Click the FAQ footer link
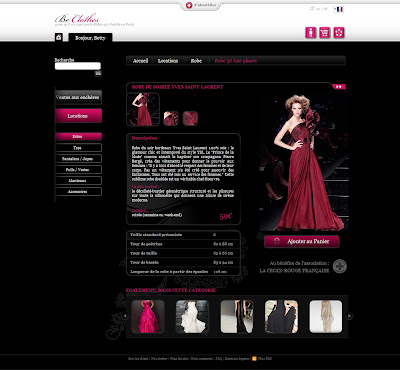The image size is (400, 370). click(x=218, y=359)
